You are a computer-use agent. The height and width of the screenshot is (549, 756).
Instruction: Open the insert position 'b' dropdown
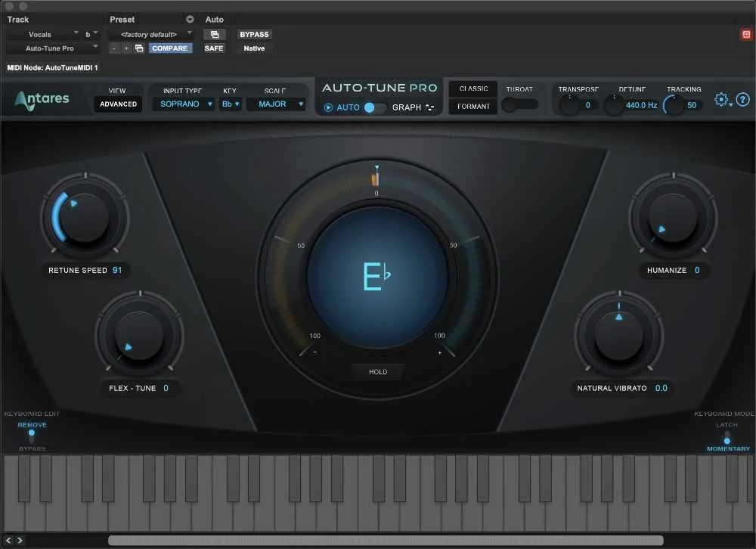click(91, 34)
